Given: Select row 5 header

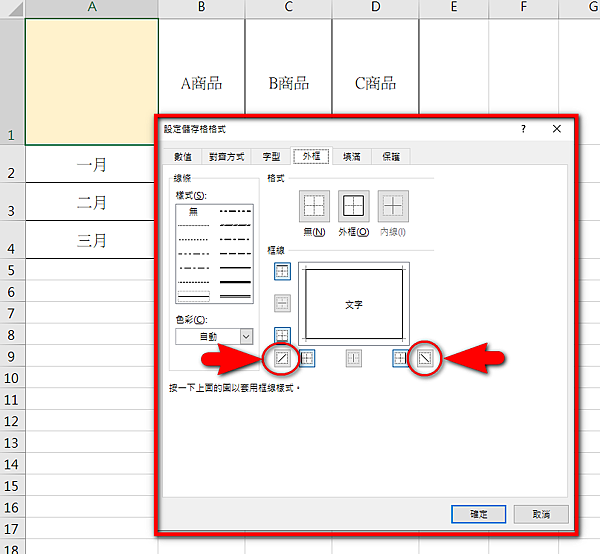Looking at the screenshot, I should (x=12, y=270).
